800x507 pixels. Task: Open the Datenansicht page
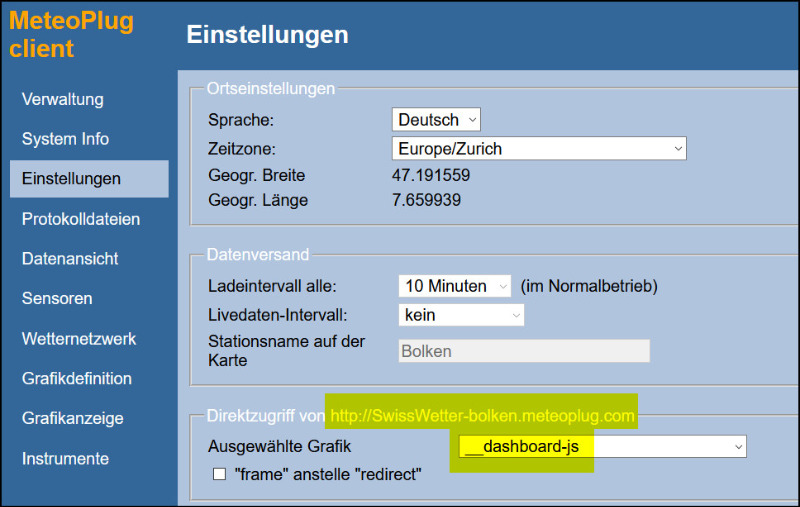click(x=70, y=259)
